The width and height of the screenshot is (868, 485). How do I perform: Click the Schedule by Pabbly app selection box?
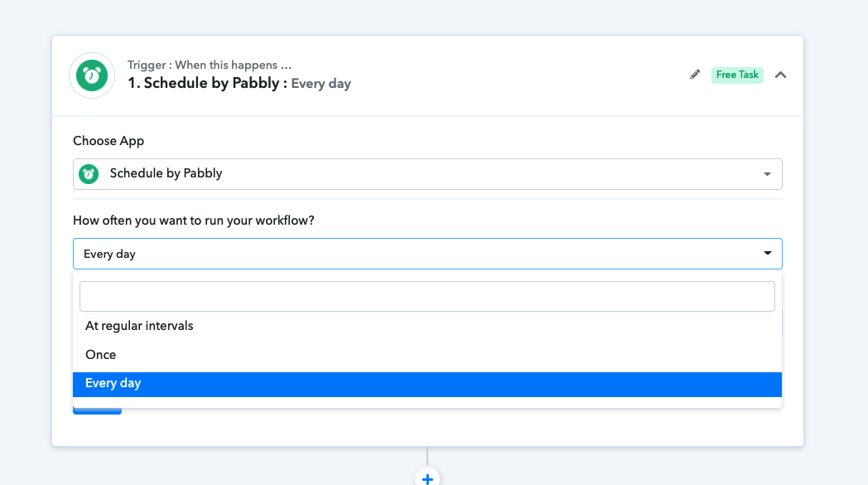427,174
